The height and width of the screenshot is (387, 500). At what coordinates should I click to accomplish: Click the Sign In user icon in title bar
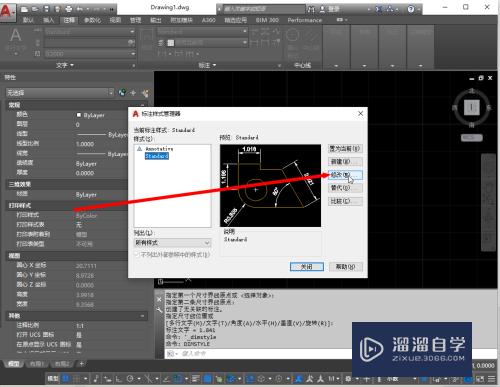coord(322,9)
